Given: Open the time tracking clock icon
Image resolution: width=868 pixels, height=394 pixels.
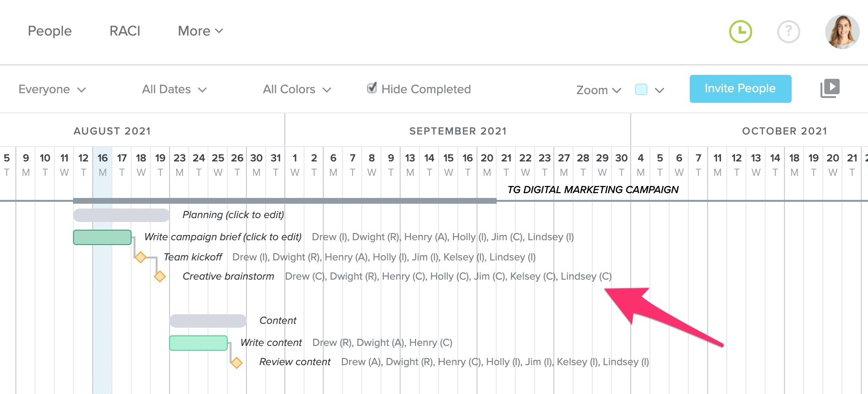Looking at the screenshot, I should [740, 31].
